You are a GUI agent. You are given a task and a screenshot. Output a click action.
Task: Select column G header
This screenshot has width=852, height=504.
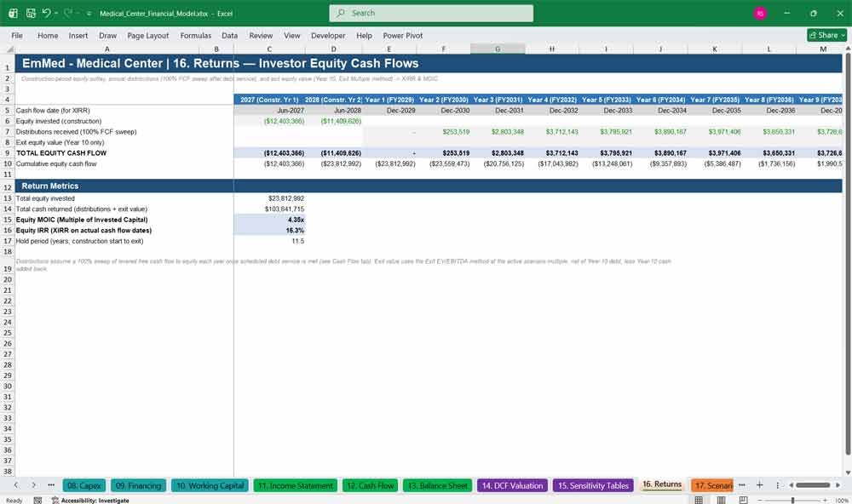(x=498, y=49)
